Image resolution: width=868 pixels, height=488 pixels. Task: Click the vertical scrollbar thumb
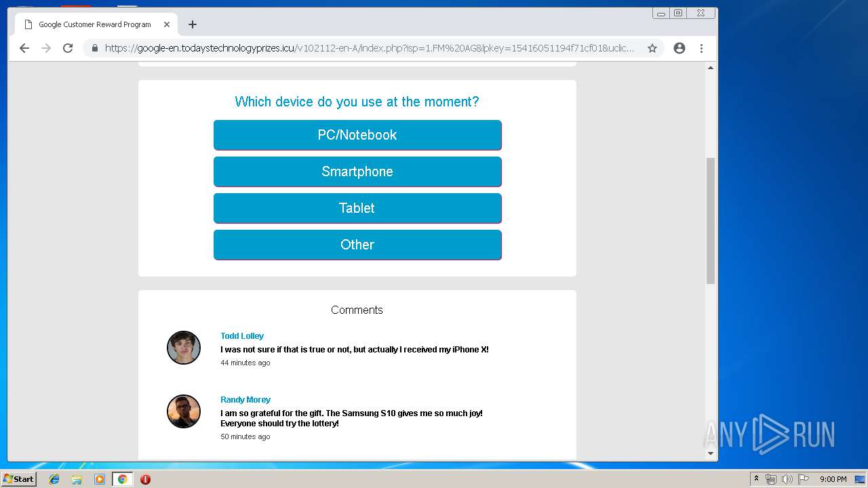click(x=711, y=221)
